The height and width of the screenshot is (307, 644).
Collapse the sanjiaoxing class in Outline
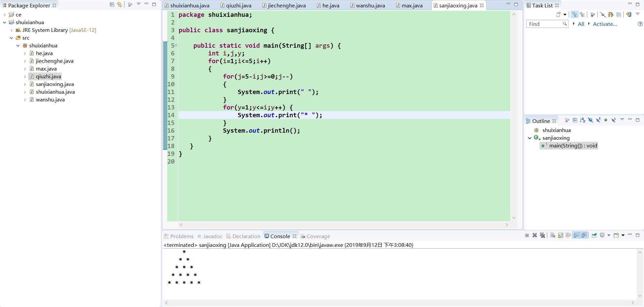click(530, 138)
